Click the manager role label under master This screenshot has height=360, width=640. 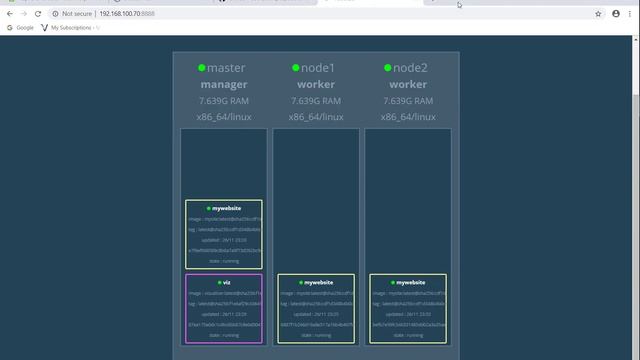224,84
